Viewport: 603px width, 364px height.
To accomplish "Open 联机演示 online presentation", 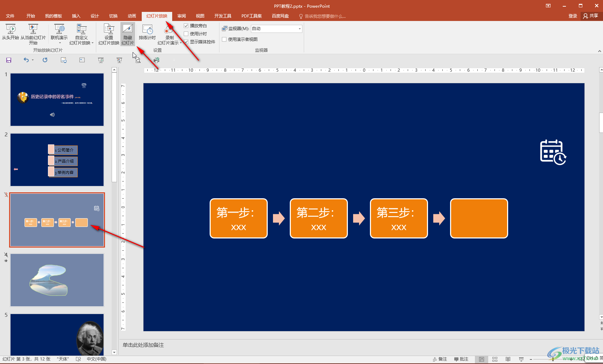I will tap(59, 34).
